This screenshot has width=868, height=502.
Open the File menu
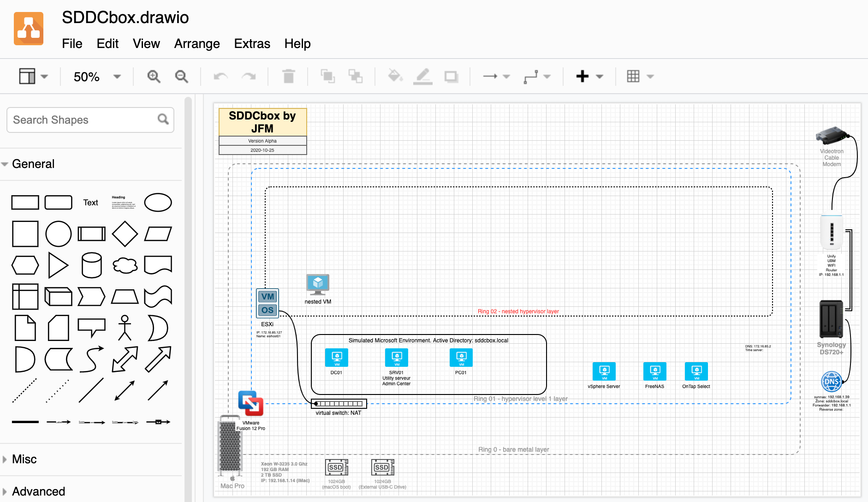click(72, 43)
